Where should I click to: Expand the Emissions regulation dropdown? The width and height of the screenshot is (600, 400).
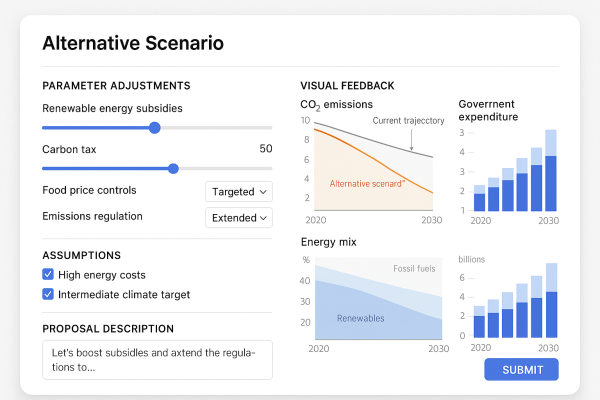click(239, 217)
